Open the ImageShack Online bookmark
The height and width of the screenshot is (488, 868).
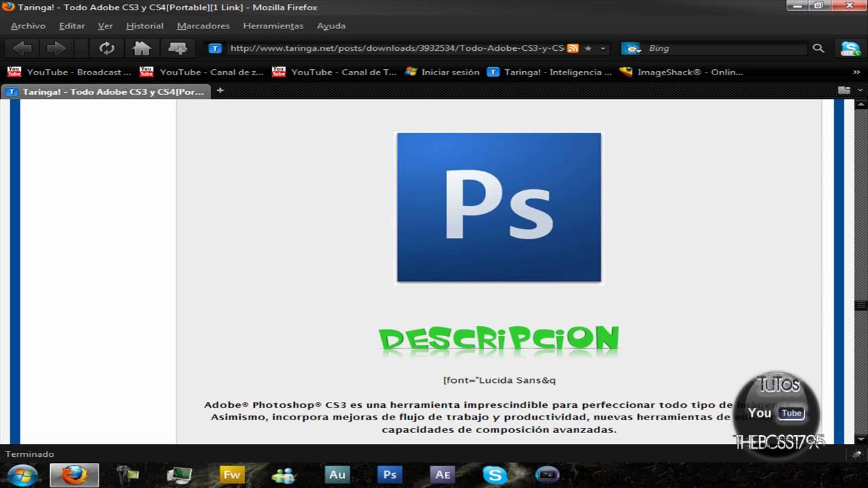682,72
